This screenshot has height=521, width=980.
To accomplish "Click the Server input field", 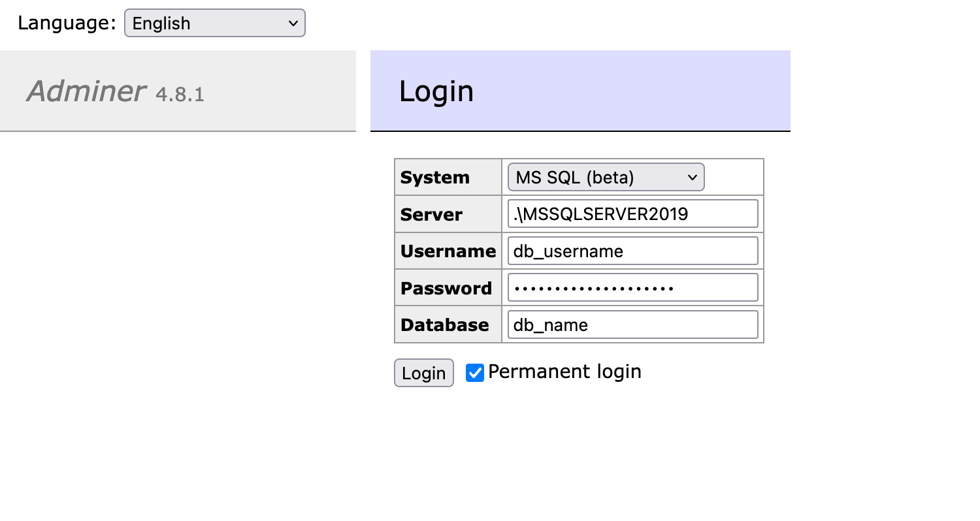I will click(x=632, y=213).
